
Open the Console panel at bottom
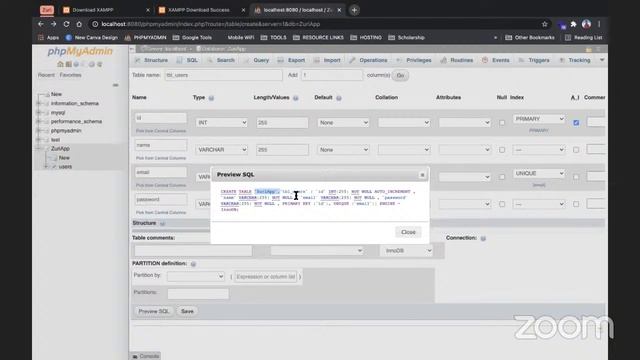click(146, 356)
